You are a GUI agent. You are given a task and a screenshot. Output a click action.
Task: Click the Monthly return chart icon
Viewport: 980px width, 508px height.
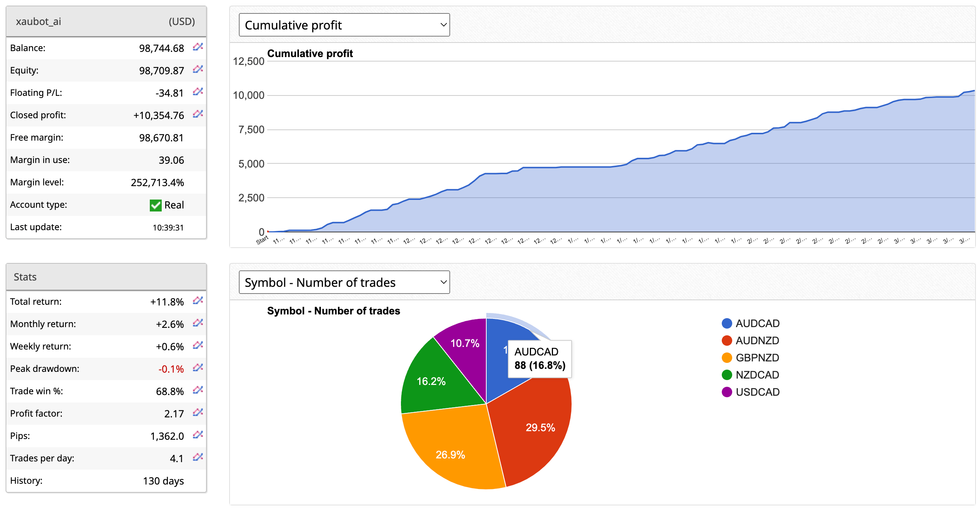(x=198, y=323)
